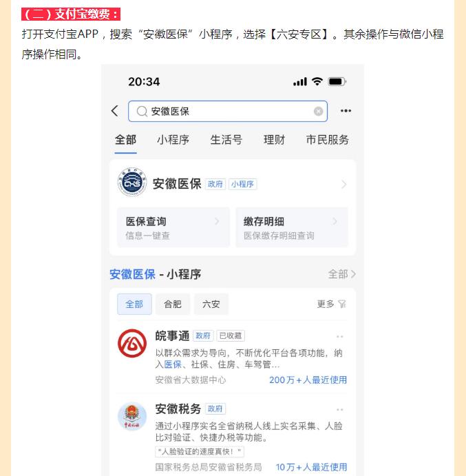Open the 缴存明细 shortcut card
The image size is (466, 476).
pos(292,227)
